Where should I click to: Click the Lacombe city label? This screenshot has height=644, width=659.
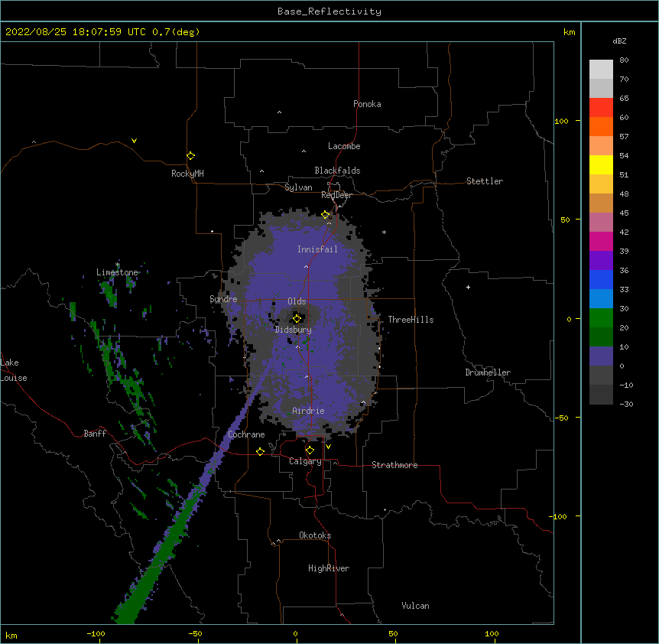pos(344,146)
